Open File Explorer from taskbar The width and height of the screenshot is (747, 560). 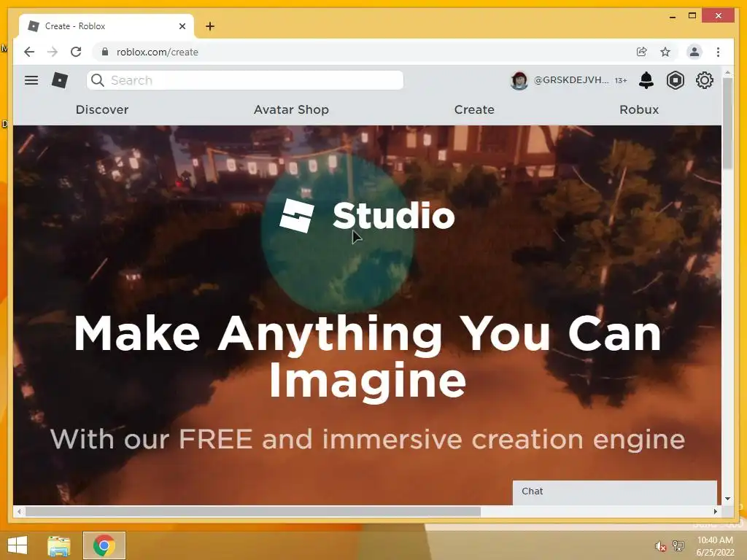(x=59, y=545)
